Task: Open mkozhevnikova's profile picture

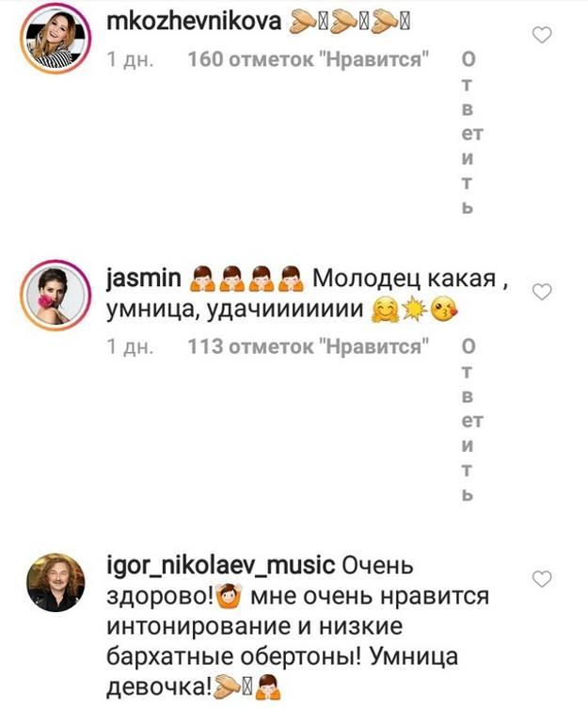Action: [56, 38]
